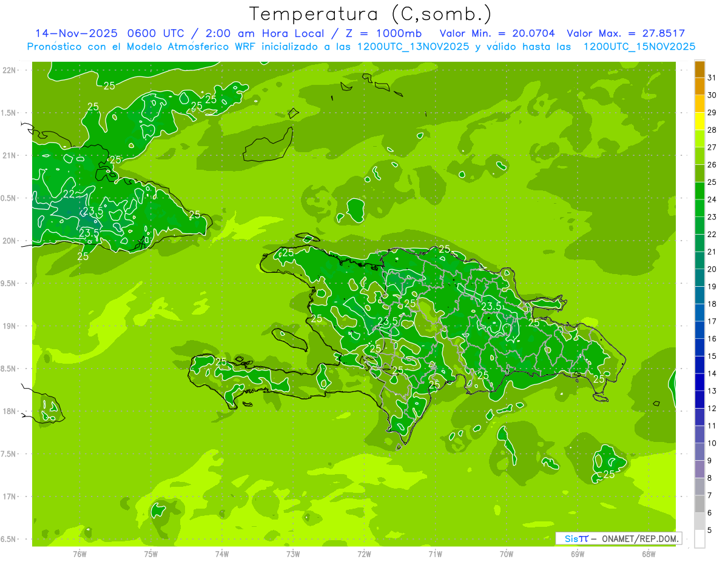This screenshot has width=728, height=562.
Task: Pick the gray legend band between 6 and 7
Action: [699, 504]
